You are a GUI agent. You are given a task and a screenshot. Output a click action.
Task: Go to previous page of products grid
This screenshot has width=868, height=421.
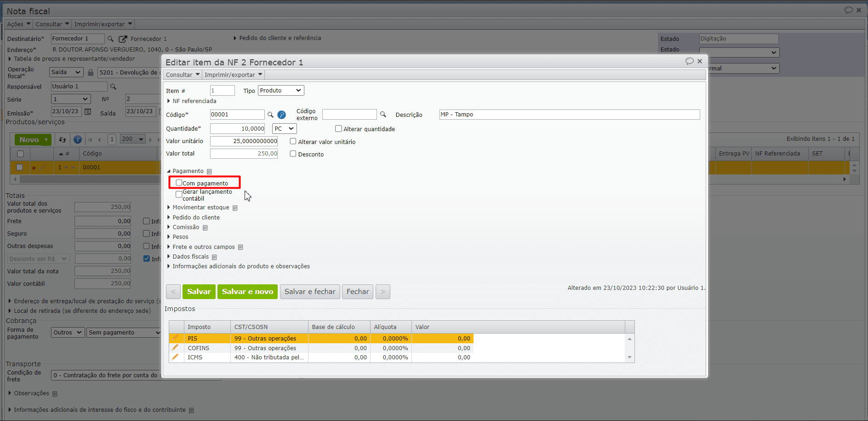click(x=99, y=139)
